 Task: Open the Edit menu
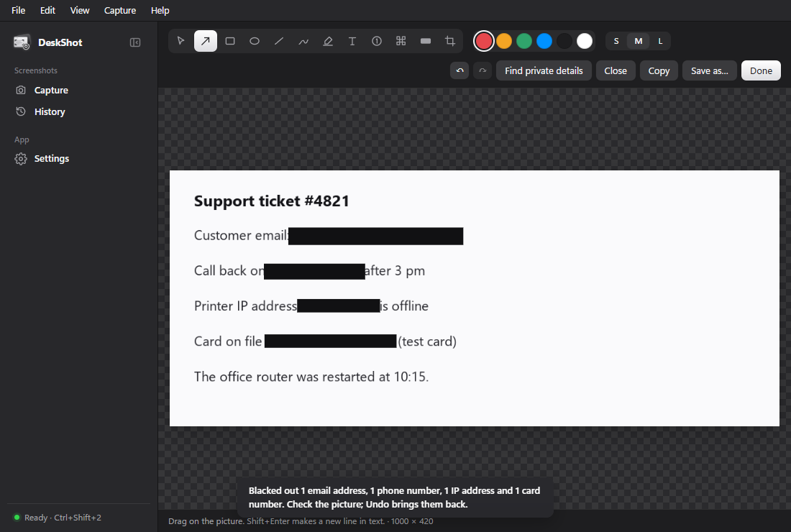point(47,11)
